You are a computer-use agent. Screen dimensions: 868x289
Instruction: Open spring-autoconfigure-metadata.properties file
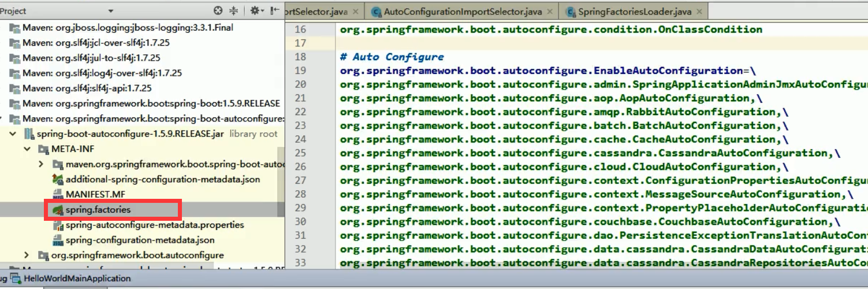point(155,225)
